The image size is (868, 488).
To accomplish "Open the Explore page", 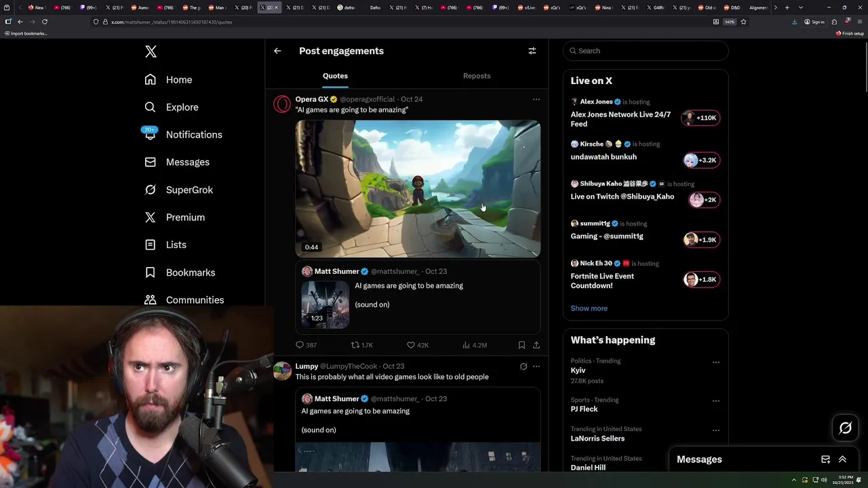I will point(172,107).
